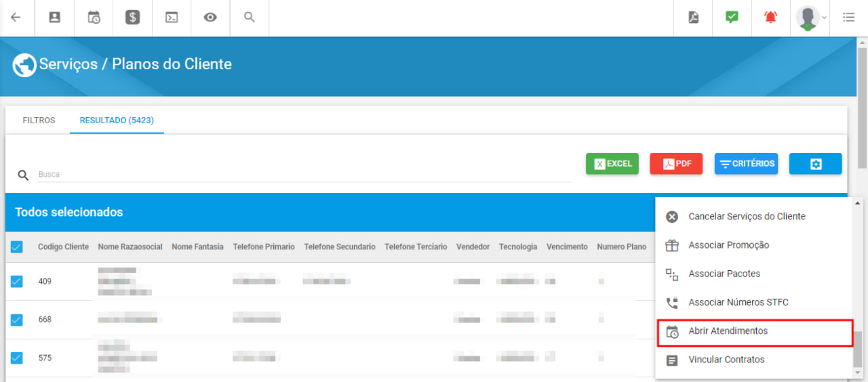Toggle the select-all header checkbox
This screenshot has width=868, height=382.
16,247
